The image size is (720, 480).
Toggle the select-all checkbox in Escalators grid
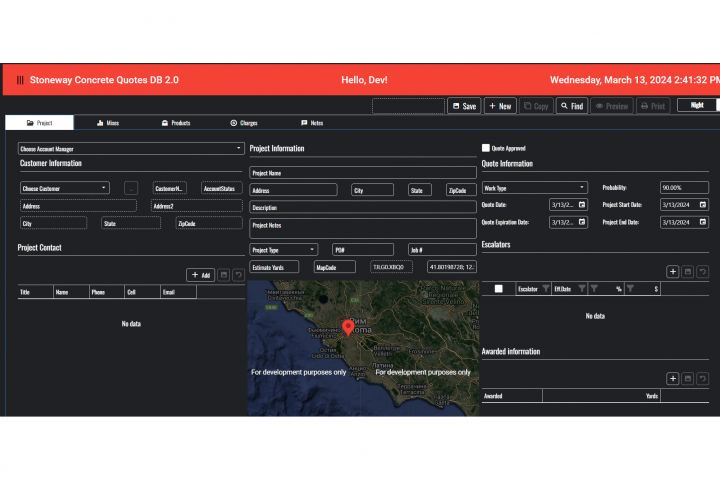click(498, 288)
